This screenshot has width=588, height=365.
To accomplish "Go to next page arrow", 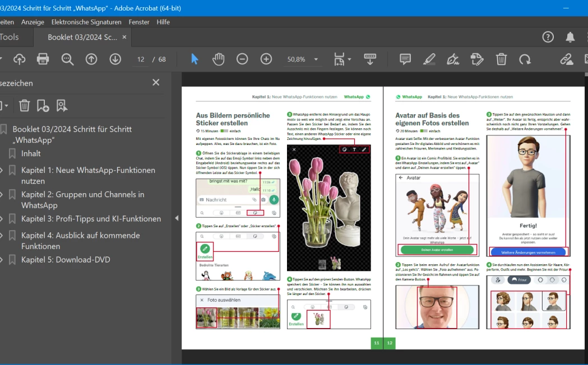I will 115,59.
